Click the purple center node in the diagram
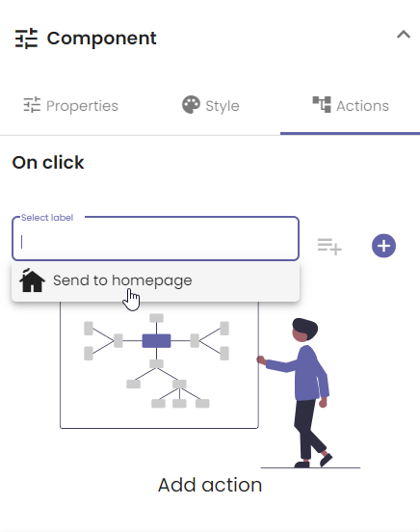Screen dimensions: 420x532 [x=156, y=340]
